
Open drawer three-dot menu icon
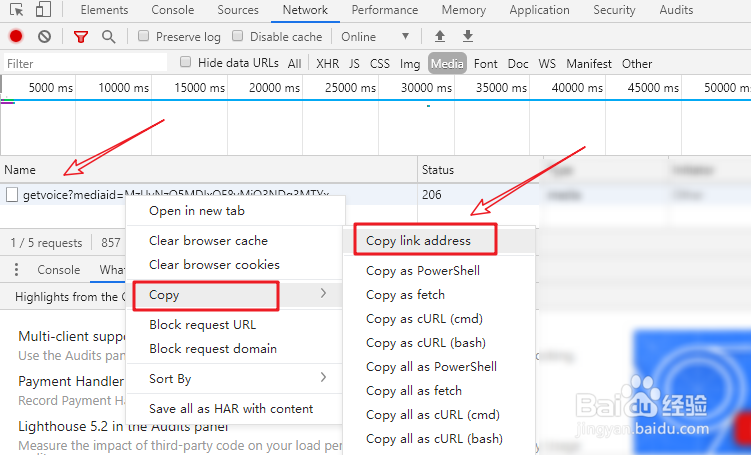(x=16, y=270)
